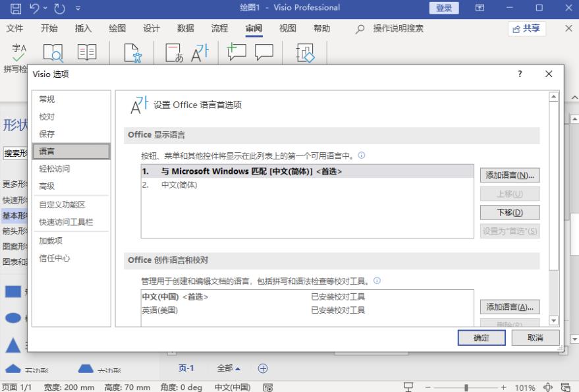The width and height of the screenshot is (579, 392).
Task: Click the 登录 sign-in button
Action: click(x=444, y=8)
